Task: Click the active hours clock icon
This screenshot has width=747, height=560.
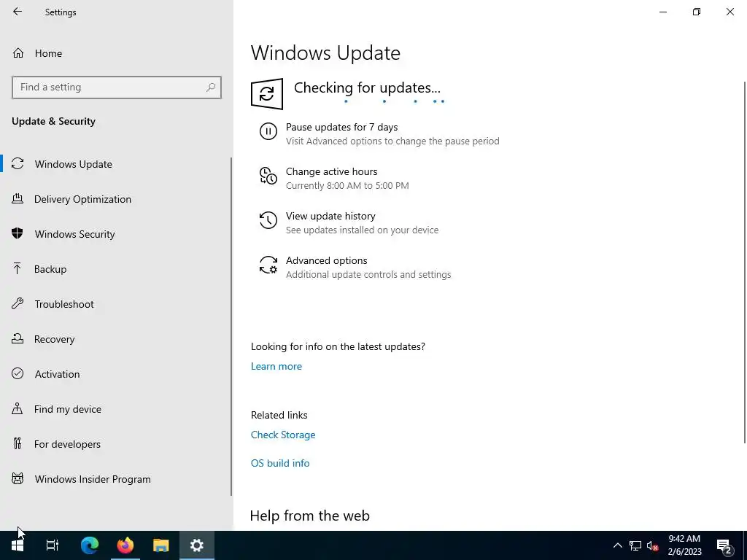Action: (x=268, y=176)
